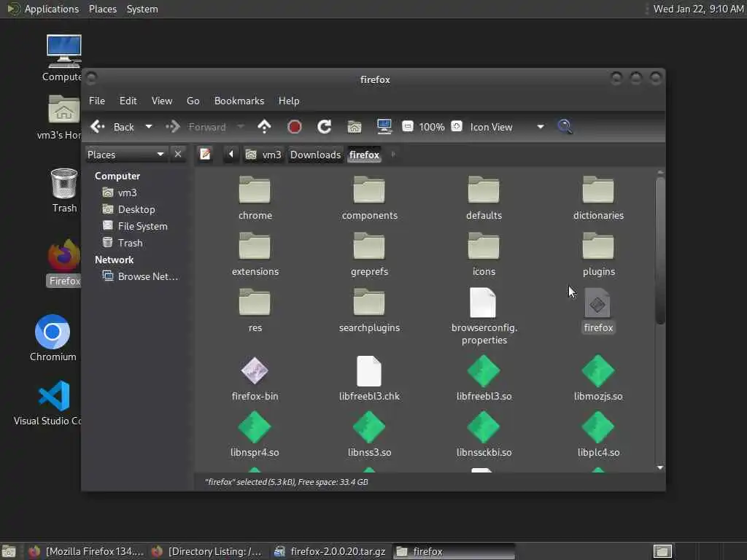Go to vm3 in the path bar
Screen dimensions: 747x560
pyautogui.click(x=263, y=155)
